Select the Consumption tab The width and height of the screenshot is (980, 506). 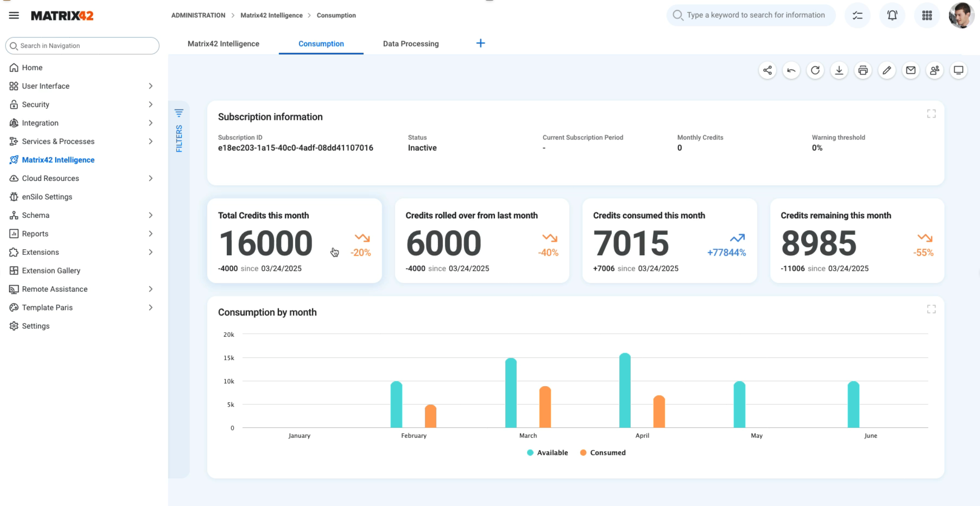321,44
